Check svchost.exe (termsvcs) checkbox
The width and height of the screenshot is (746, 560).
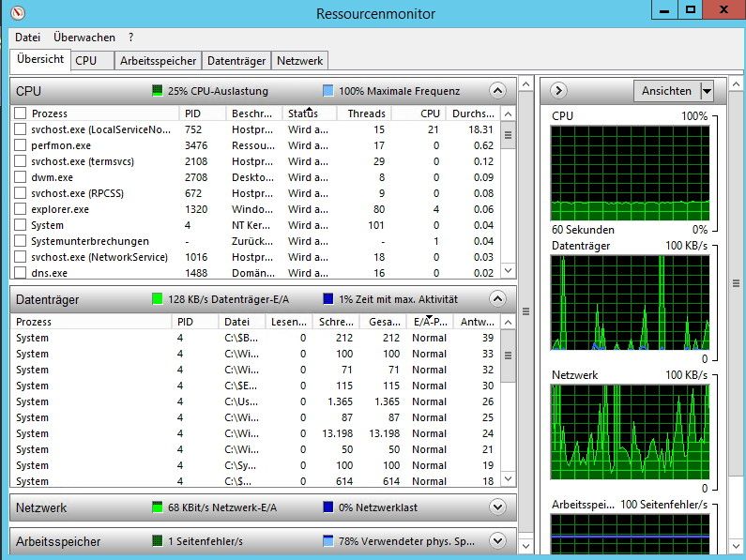pos(20,161)
